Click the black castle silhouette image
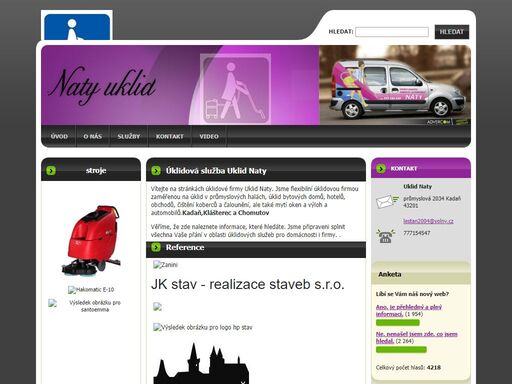The width and height of the screenshot is (512, 384). (201, 363)
